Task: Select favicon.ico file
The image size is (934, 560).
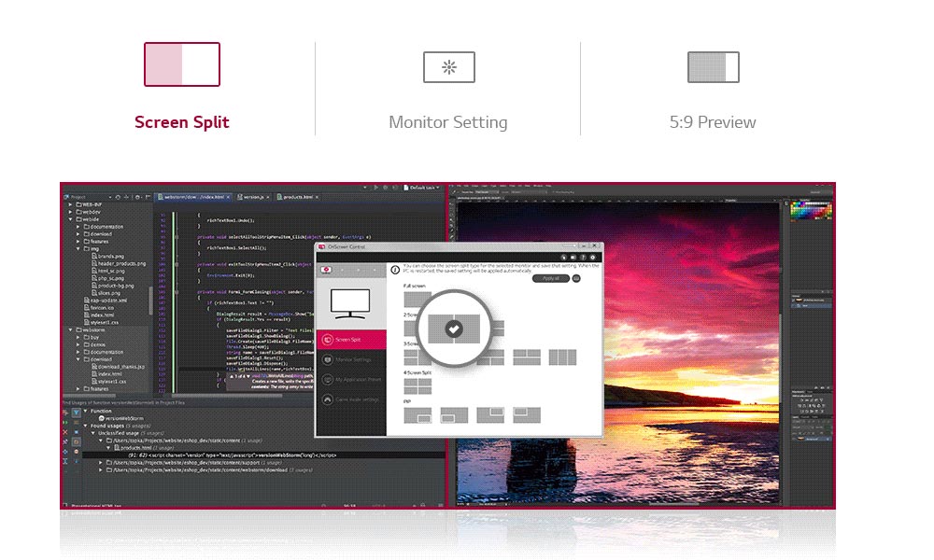Action: 98,308
